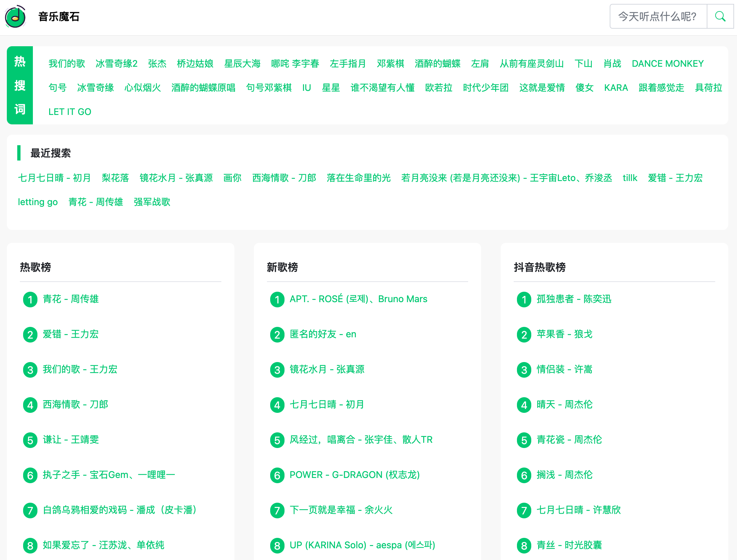Focus the 今天听点什么呢 search box
The width and height of the screenshot is (737, 560).
point(658,16)
